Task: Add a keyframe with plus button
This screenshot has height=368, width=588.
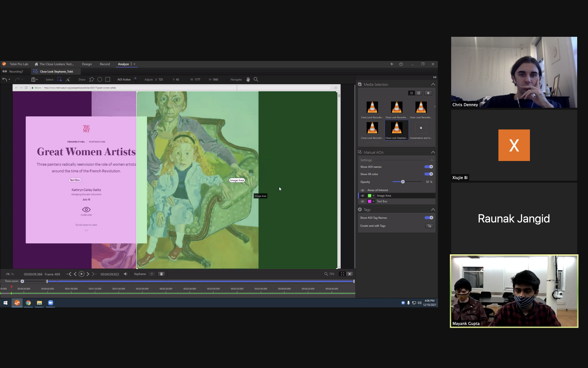Action: 152,274
